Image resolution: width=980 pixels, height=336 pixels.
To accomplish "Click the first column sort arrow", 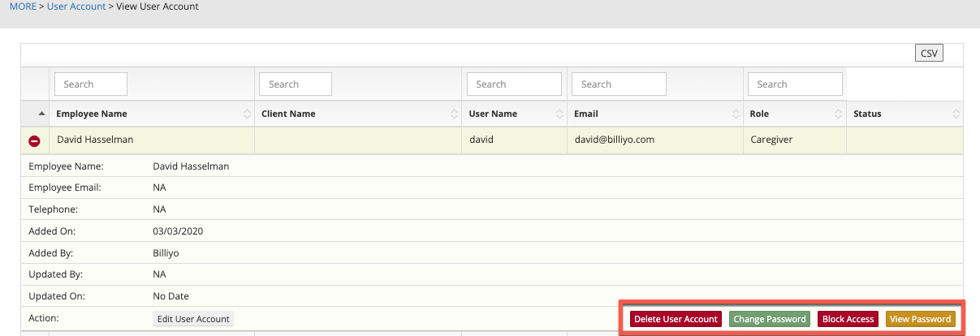I will click(x=41, y=114).
